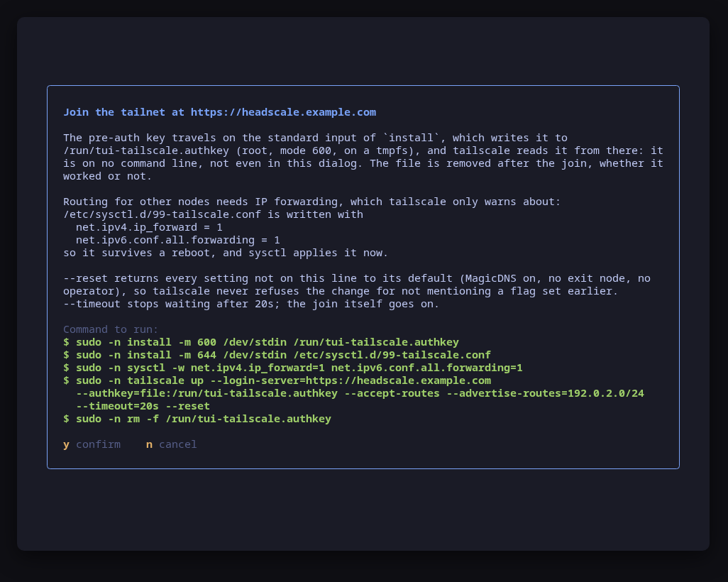Screen dimensions: 728x582
Task: Confirm the join with the y option
Action: [92, 444]
